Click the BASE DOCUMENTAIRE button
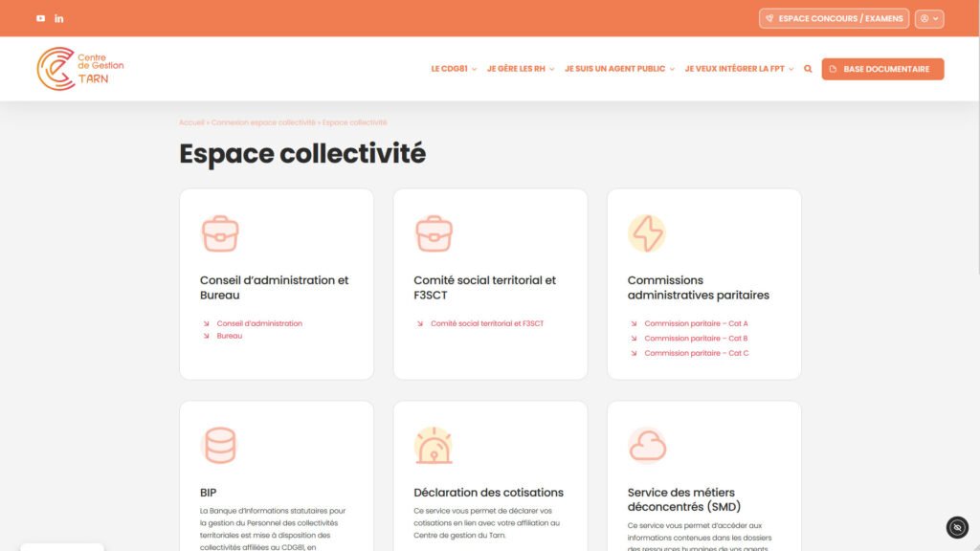 [x=882, y=69]
